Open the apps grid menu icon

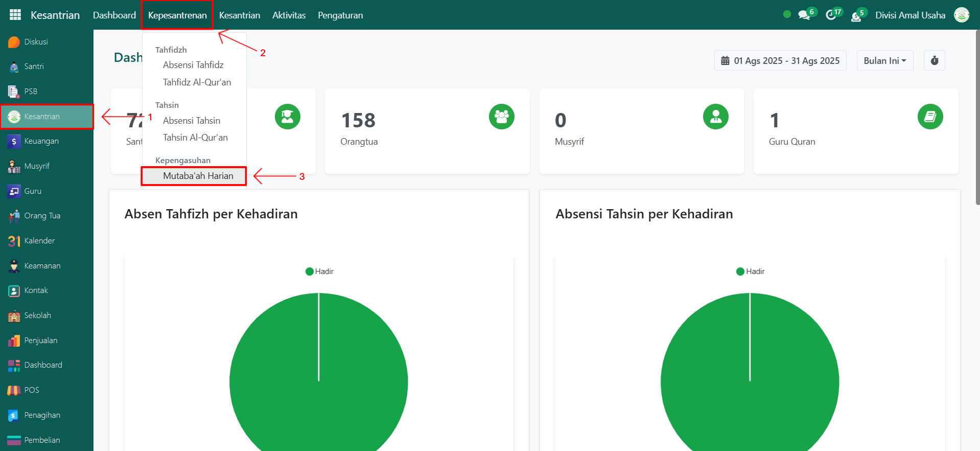click(15, 15)
